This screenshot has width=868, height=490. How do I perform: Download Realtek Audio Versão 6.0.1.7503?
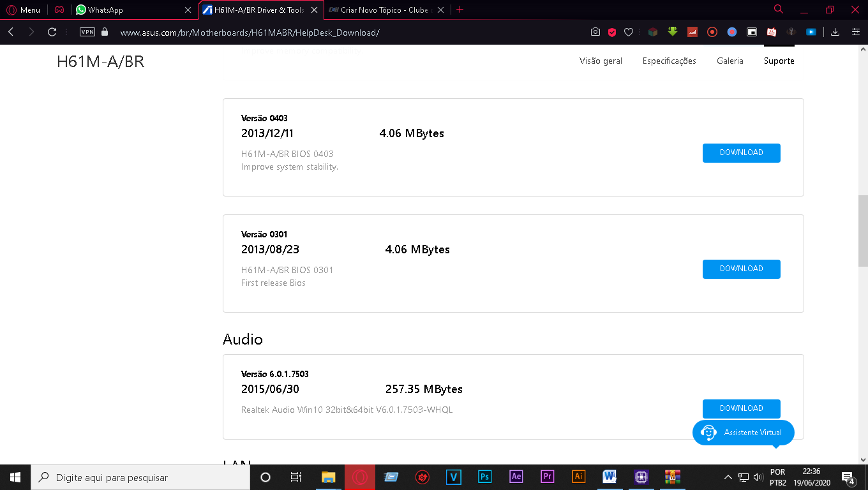tap(741, 409)
